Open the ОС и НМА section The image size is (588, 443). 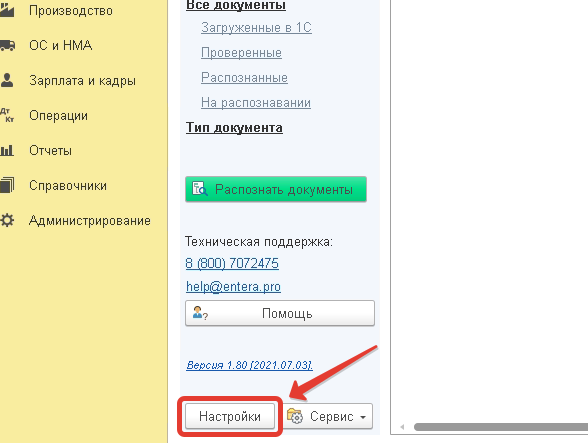[60, 45]
